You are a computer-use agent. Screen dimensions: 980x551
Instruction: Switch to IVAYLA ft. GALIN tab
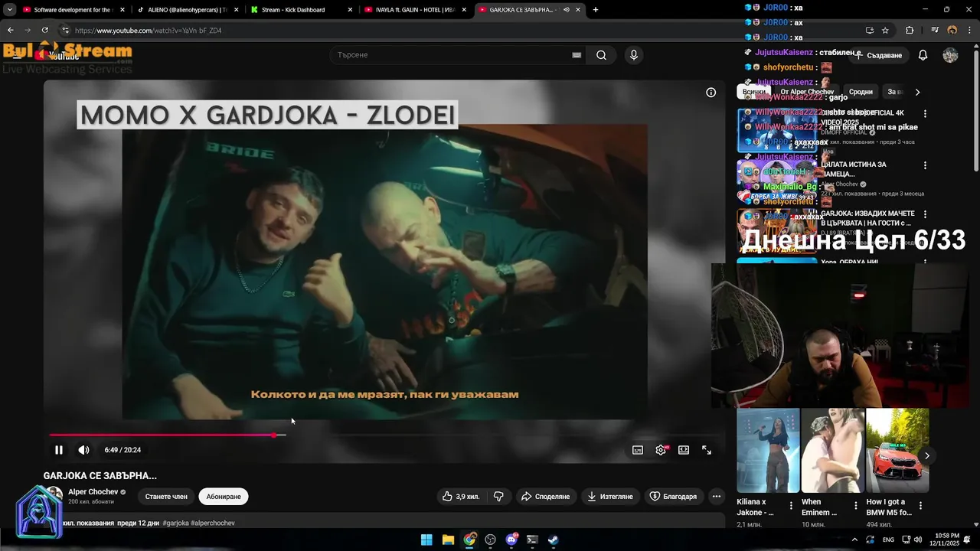click(415, 10)
